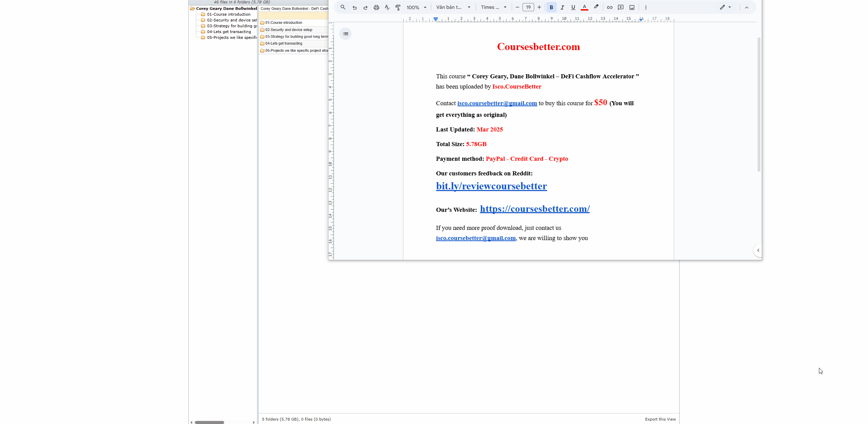Click the document vertical scrollbar
The width and height of the screenshot is (868, 424).
point(759,105)
